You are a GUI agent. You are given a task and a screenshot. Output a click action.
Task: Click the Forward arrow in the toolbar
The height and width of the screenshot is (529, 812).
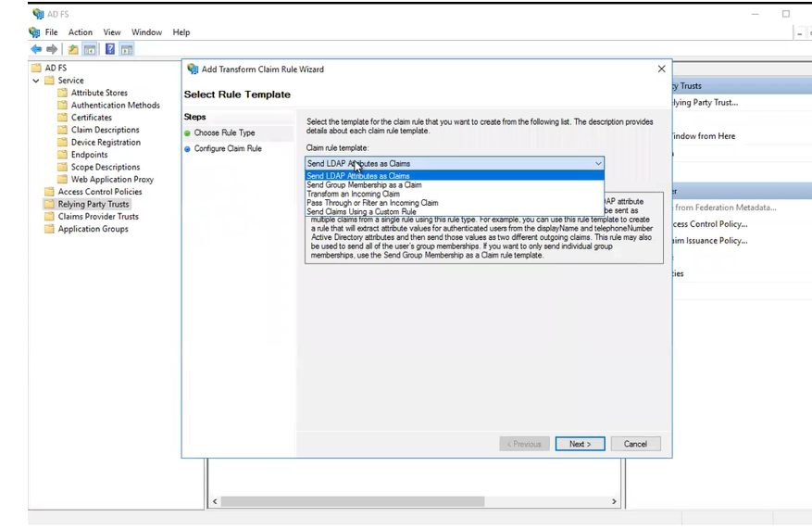point(52,49)
